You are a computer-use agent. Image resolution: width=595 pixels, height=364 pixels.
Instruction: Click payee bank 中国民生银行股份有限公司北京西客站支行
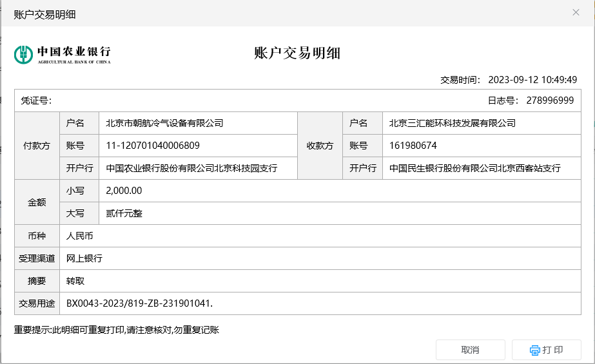pyautogui.click(x=475, y=168)
